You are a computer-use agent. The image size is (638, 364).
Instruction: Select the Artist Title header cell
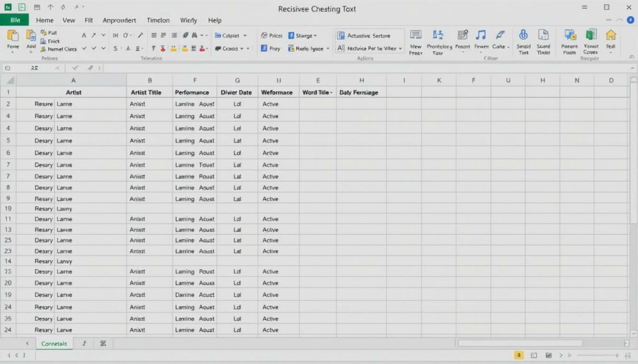click(x=150, y=93)
